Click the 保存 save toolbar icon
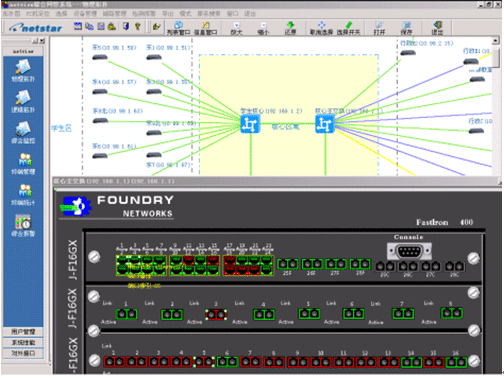Viewport: 504px width, 378px height. 406,28
